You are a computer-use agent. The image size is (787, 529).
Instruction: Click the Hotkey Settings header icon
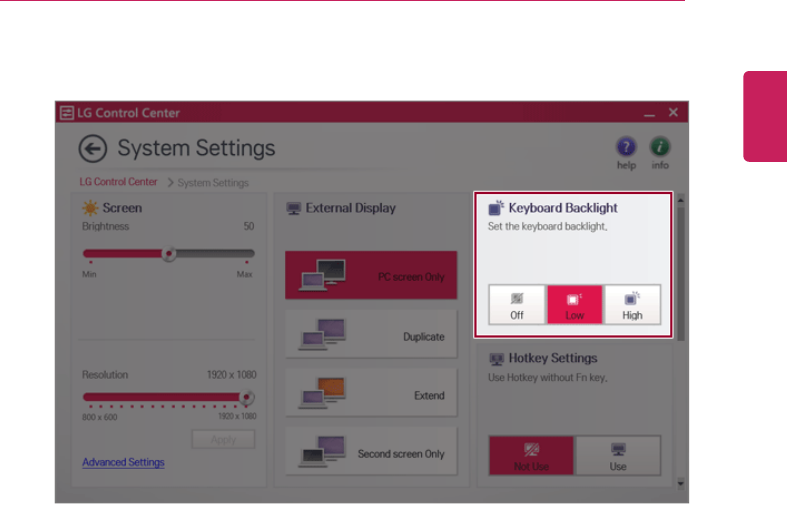pos(496,358)
